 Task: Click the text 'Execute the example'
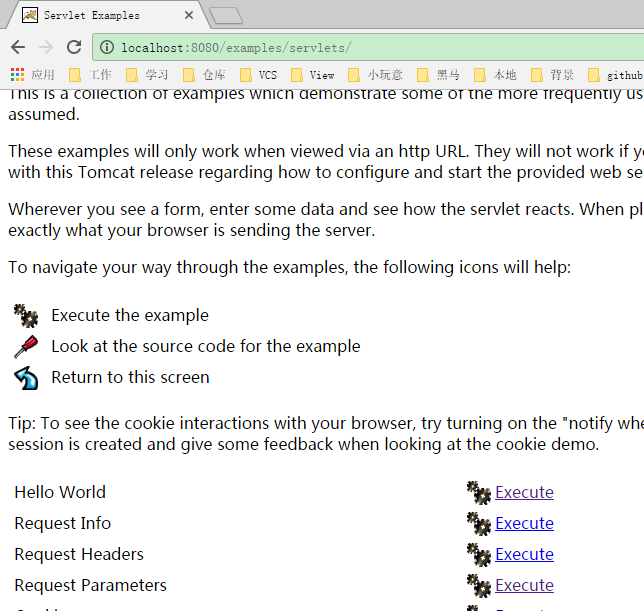130,315
